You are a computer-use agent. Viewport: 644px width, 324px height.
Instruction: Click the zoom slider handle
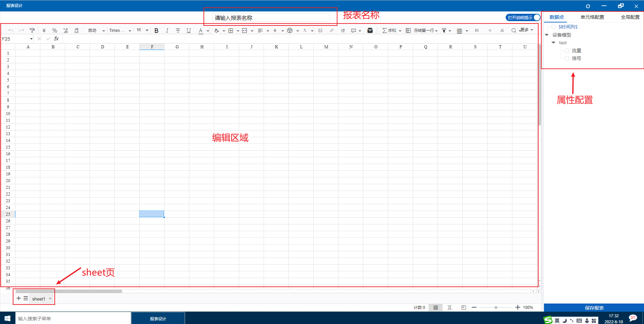point(496,308)
